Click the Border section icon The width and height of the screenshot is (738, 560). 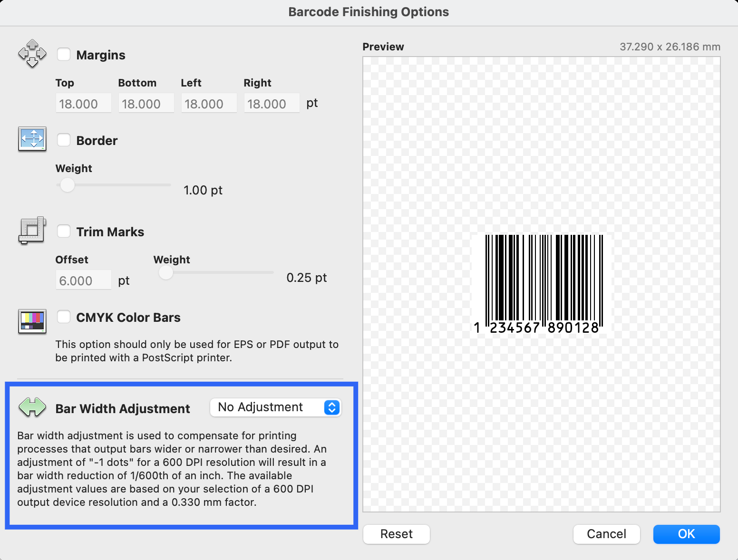pos(32,139)
